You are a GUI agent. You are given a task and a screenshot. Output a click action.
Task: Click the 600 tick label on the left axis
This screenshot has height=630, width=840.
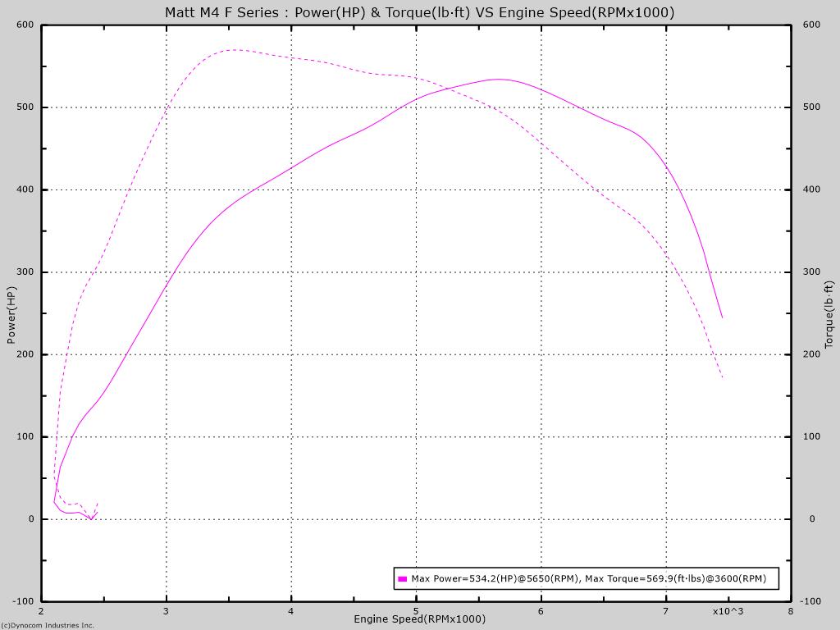click(x=25, y=25)
